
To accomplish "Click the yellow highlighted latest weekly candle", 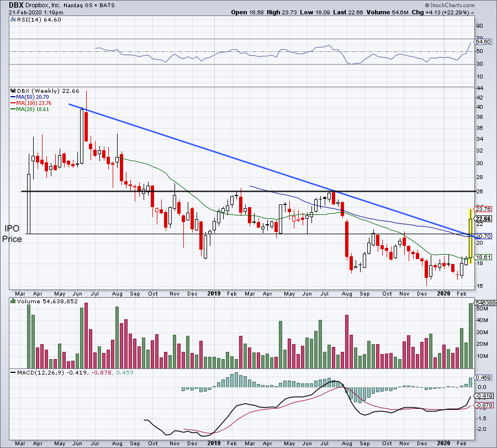I will pos(470,236).
